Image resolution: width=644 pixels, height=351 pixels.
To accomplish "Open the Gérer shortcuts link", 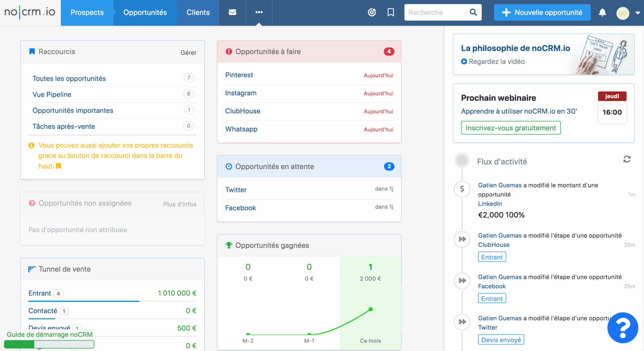I will coord(188,52).
